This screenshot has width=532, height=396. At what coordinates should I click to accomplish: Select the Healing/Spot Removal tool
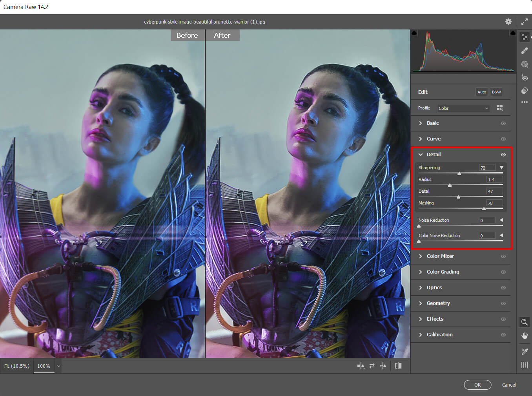[x=525, y=51]
